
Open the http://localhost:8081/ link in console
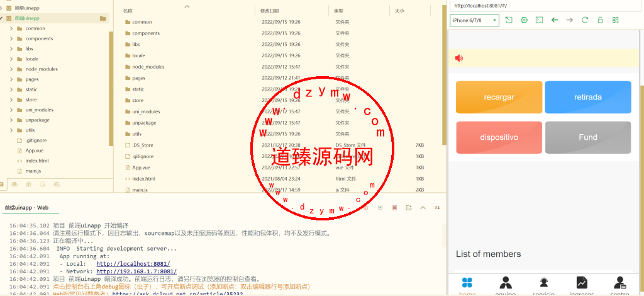[133, 264]
